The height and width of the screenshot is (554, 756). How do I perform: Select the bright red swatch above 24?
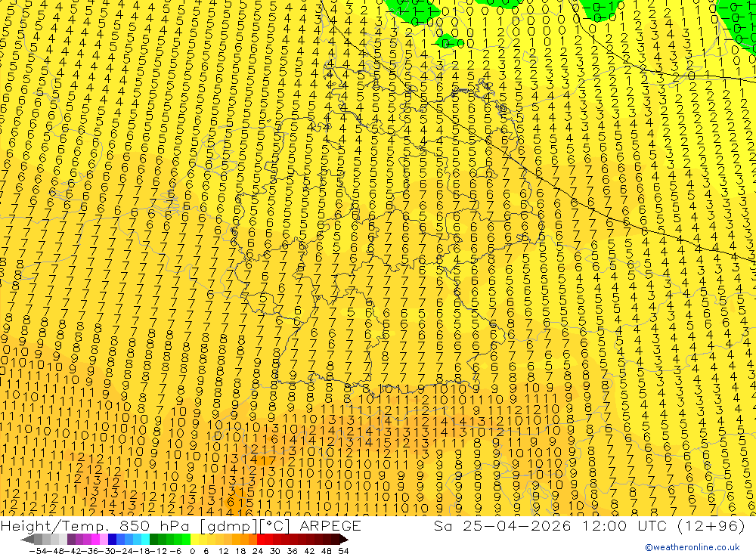coord(261,539)
